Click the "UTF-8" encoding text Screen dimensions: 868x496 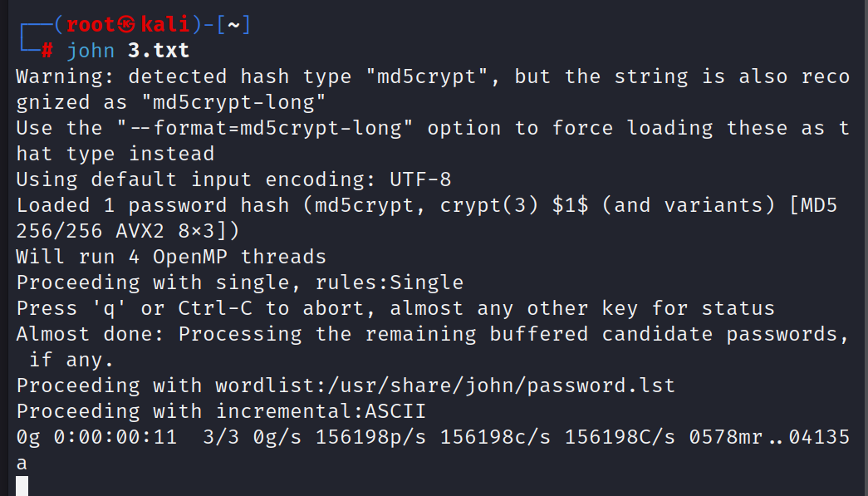tap(421, 180)
